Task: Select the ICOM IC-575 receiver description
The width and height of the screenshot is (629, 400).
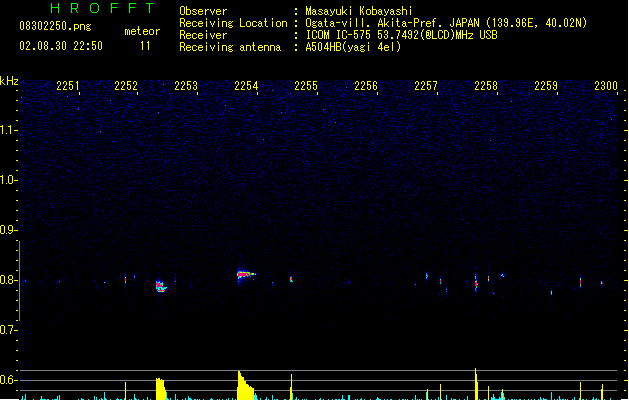Action: point(402,35)
